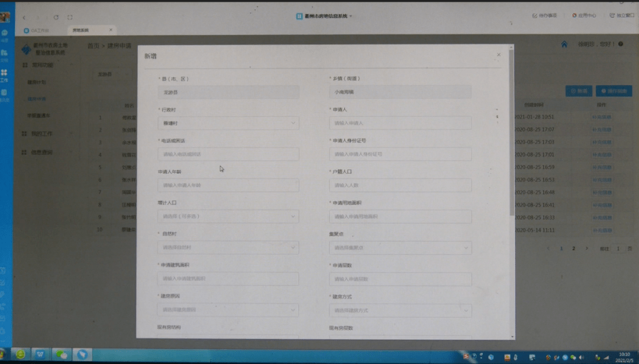Open the 增计人口 multi-select dropdown
Screen dimensions: 639x364
(x=228, y=216)
